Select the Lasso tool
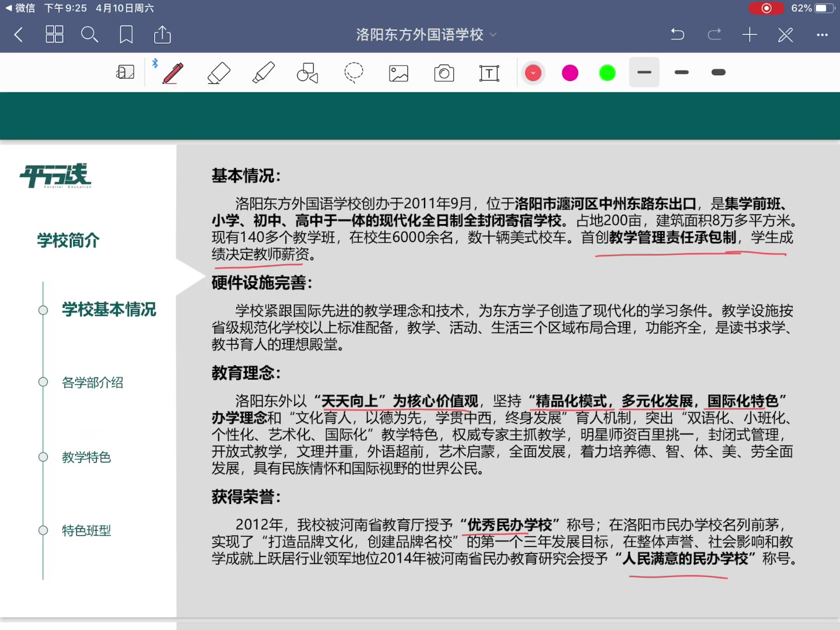This screenshot has width=840, height=630. [x=353, y=73]
